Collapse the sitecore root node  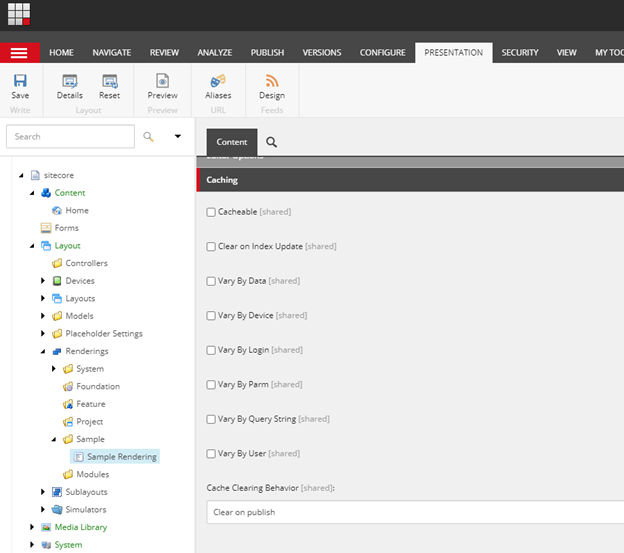pos(21,175)
